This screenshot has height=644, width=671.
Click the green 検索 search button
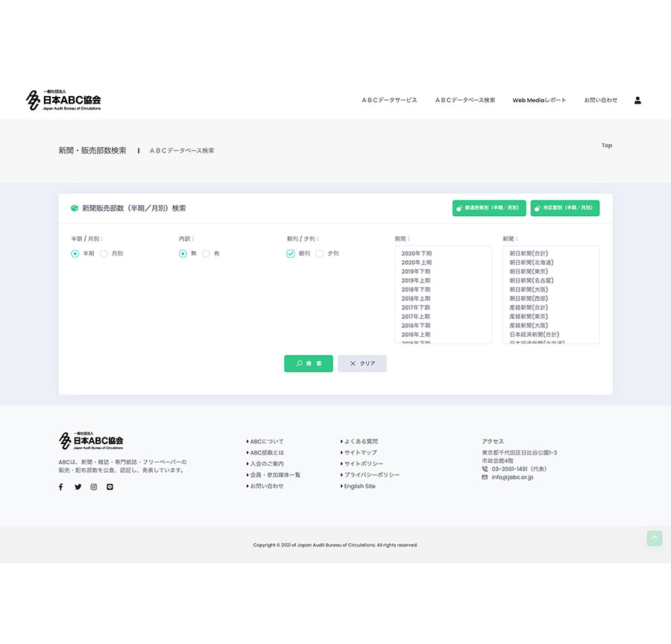click(309, 363)
